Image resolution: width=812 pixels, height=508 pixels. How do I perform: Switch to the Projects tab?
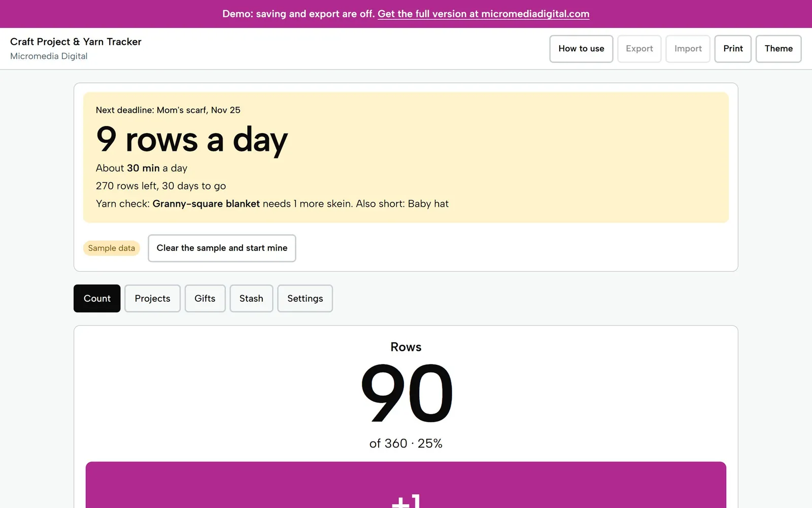pyautogui.click(x=152, y=298)
